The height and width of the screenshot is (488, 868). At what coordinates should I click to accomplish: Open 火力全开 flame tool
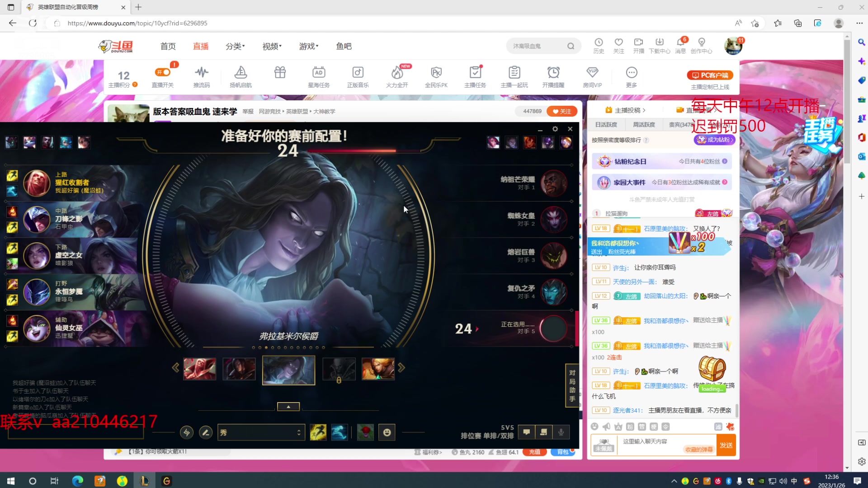pos(397,76)
